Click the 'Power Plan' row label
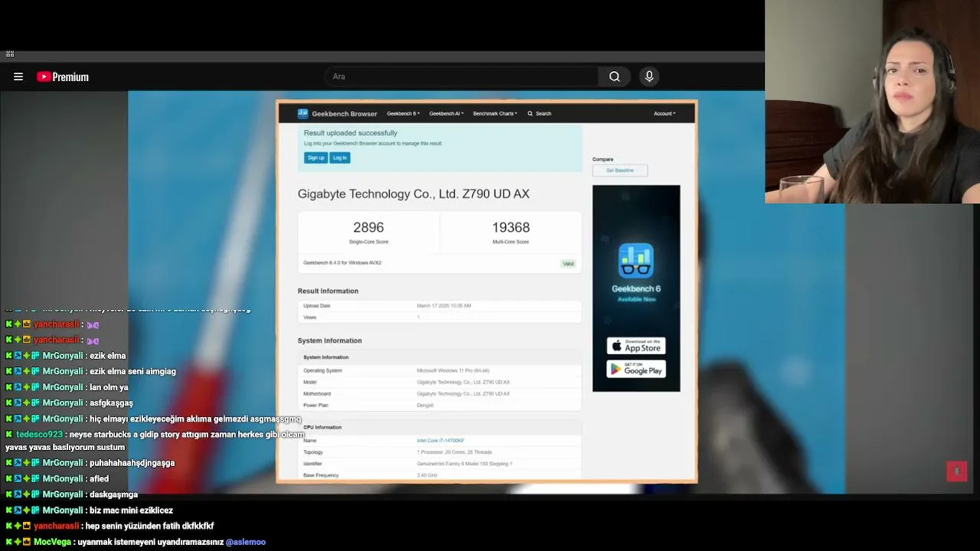The width and height of the screenshot is (980, 551). coord(315,405)
